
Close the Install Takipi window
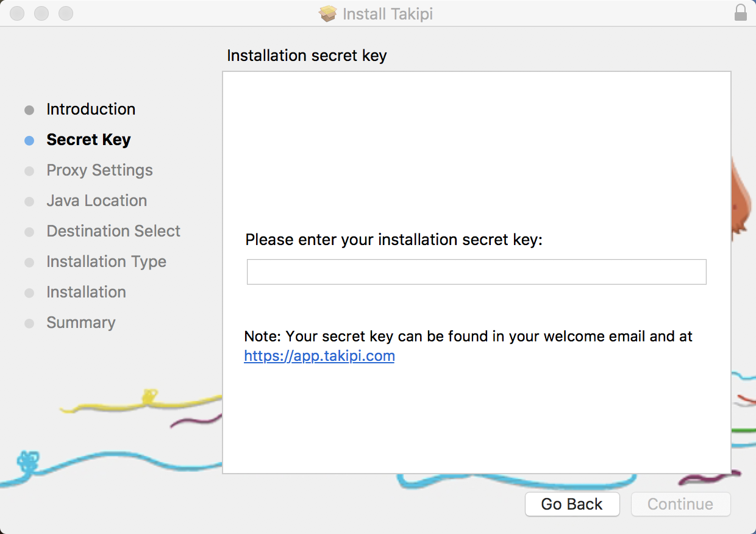pyautogui.click(x=18, y=13)
